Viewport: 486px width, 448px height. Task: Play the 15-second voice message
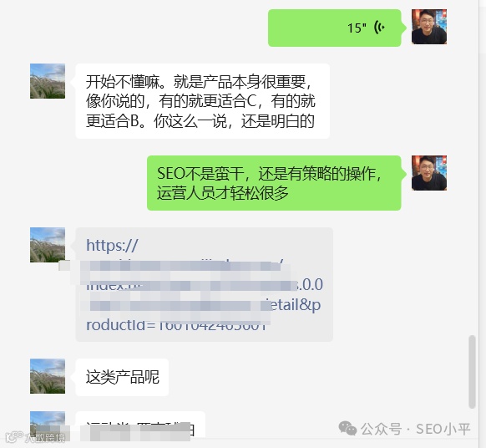(x=335, y=28)
